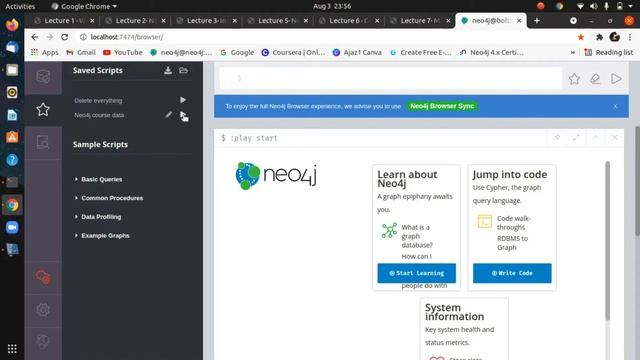640x360 pixels.
Task: Click the Chrome extensions puzzle icon
Action: click(599, 37)
